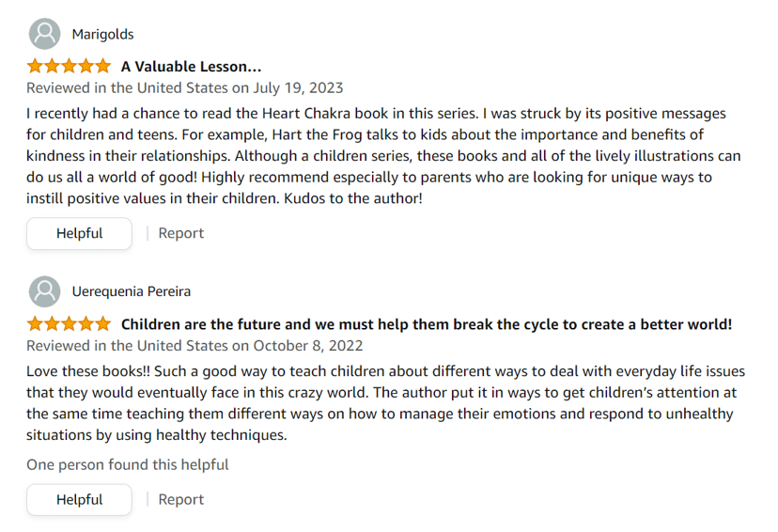Image resolution: width=778 pixels, height=532 pixels.
Task: Click the first star in Marigolds' rating
Action: 35,66
